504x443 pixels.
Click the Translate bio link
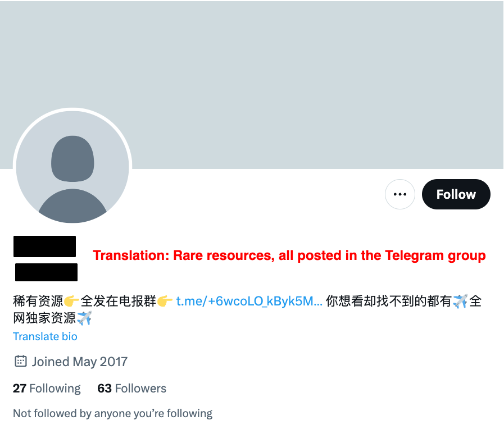point(45,336)
